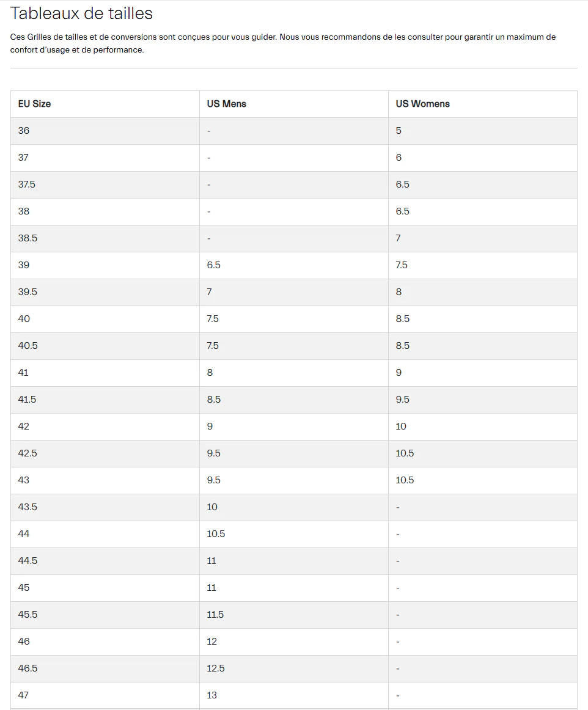Click US Mens 6.5 value

[x=214, y=265]
